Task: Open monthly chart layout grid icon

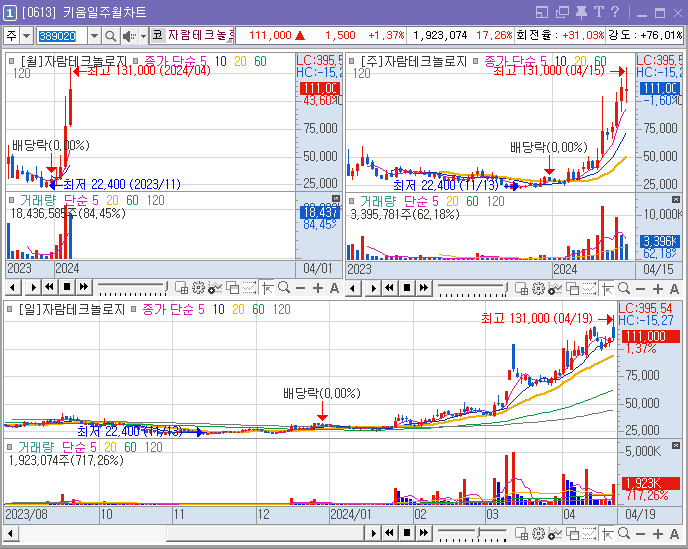Action: coord(182,288)
